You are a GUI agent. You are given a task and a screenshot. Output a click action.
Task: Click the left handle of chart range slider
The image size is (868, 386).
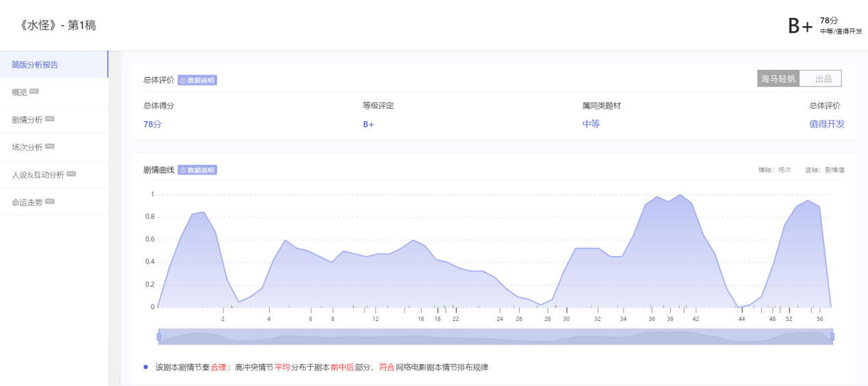point(159,336)
